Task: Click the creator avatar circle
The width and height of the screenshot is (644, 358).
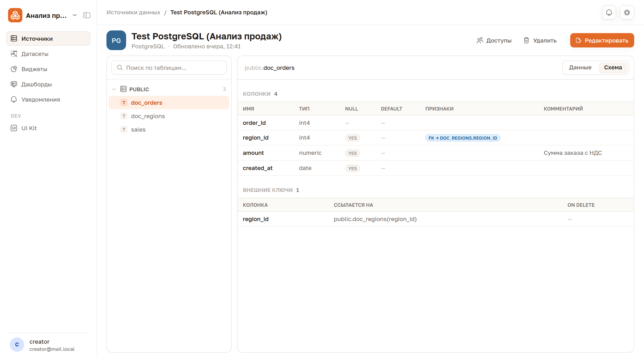Action: pos(17,345)
